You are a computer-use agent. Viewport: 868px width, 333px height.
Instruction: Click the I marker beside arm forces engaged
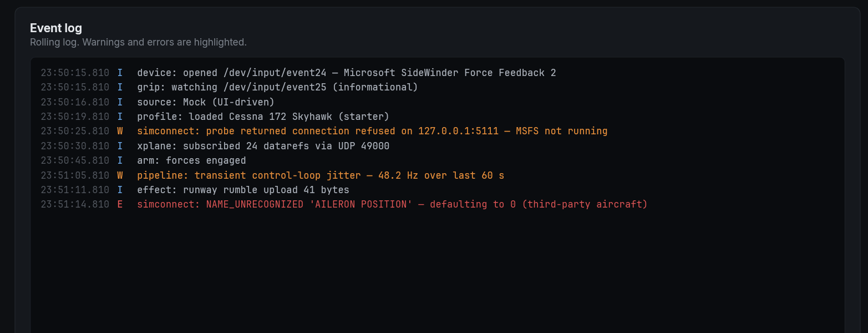click(120, 160)
